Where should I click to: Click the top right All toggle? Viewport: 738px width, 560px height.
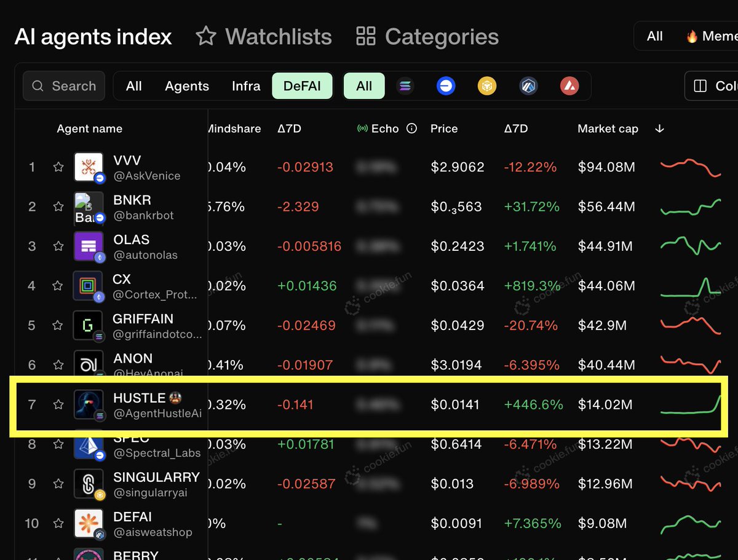(655, 36)
